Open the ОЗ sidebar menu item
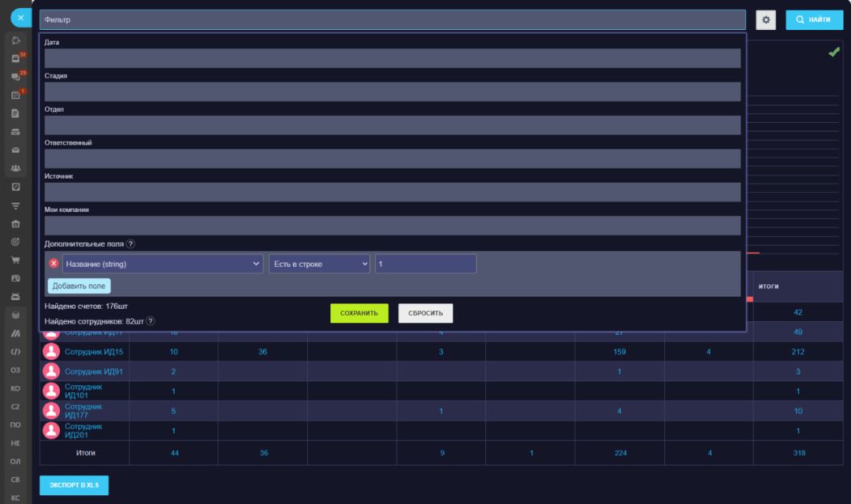Viewport: 851px width, 504px height. pos(16,370)
